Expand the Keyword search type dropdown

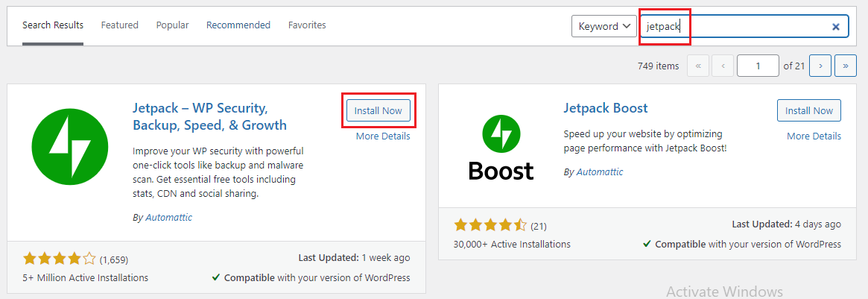point(604,26)
